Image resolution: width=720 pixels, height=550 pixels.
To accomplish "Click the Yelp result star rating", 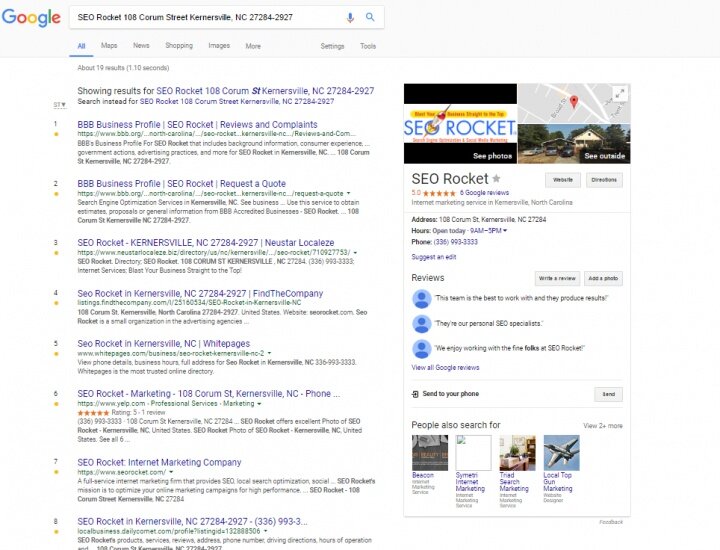I will pos(94,413).
